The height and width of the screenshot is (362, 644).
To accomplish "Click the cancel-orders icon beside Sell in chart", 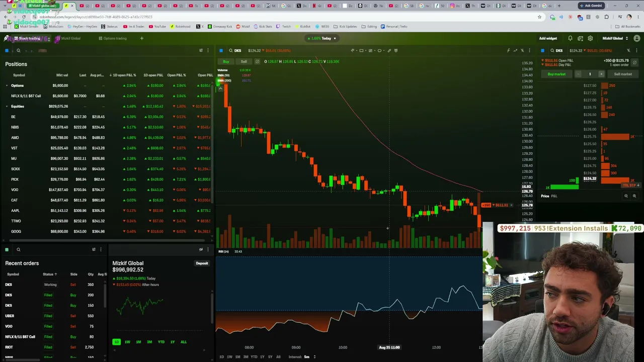I will click(x=257, y=61).
